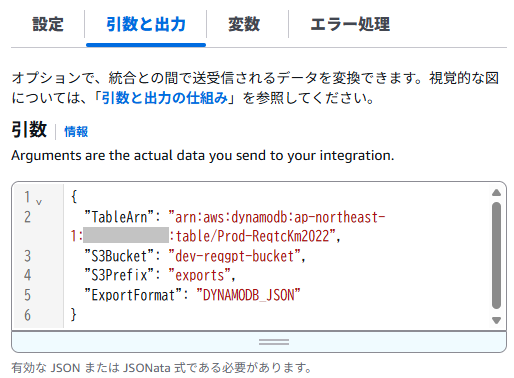This screenshot has width=514, height=378.
Task: Click the "TableArn" key in the editor
Action: click(119, 217)
